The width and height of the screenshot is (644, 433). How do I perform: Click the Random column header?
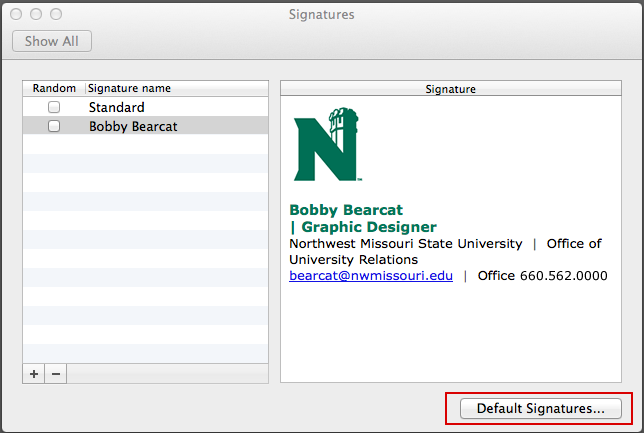pyautogui.click(x=54, y=88)
